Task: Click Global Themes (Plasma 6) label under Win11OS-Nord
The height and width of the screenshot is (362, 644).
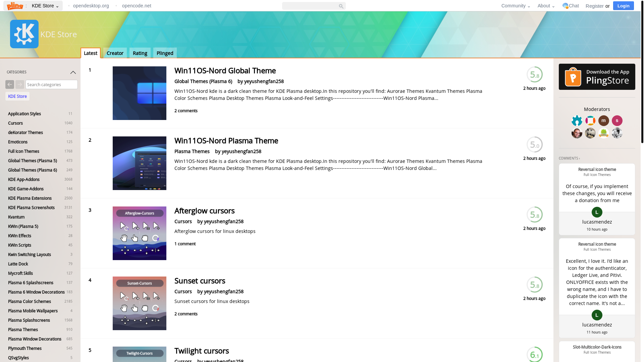Action: [x=203, y=81]
